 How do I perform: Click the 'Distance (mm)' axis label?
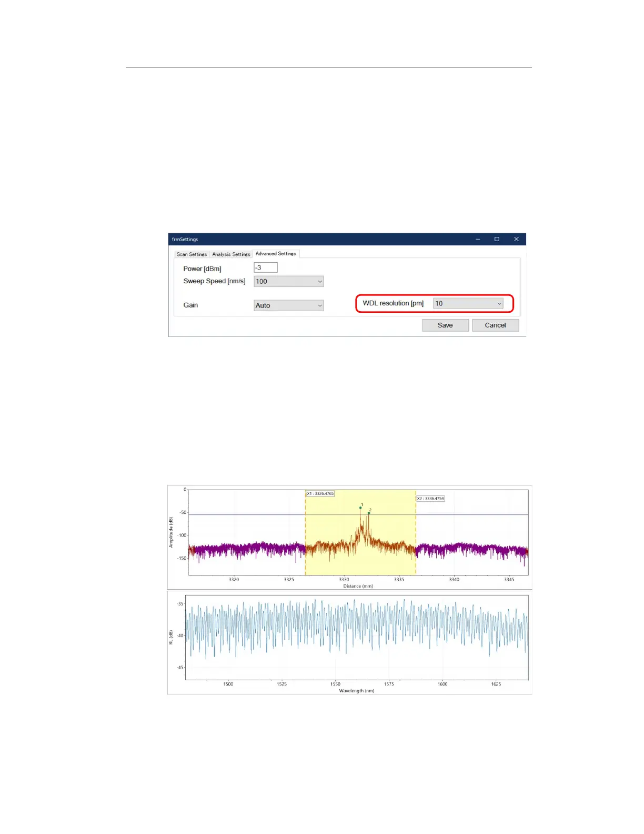point(358,586)
